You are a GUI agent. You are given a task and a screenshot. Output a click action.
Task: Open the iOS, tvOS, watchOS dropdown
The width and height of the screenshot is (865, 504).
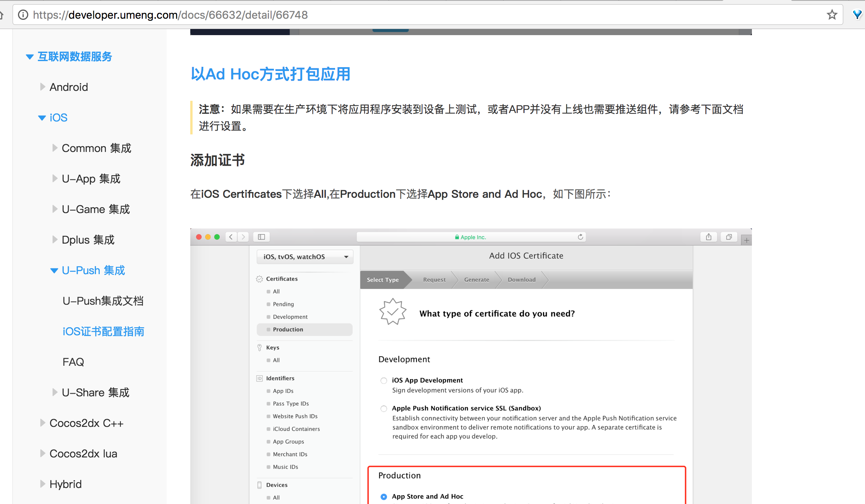point(305,257)
